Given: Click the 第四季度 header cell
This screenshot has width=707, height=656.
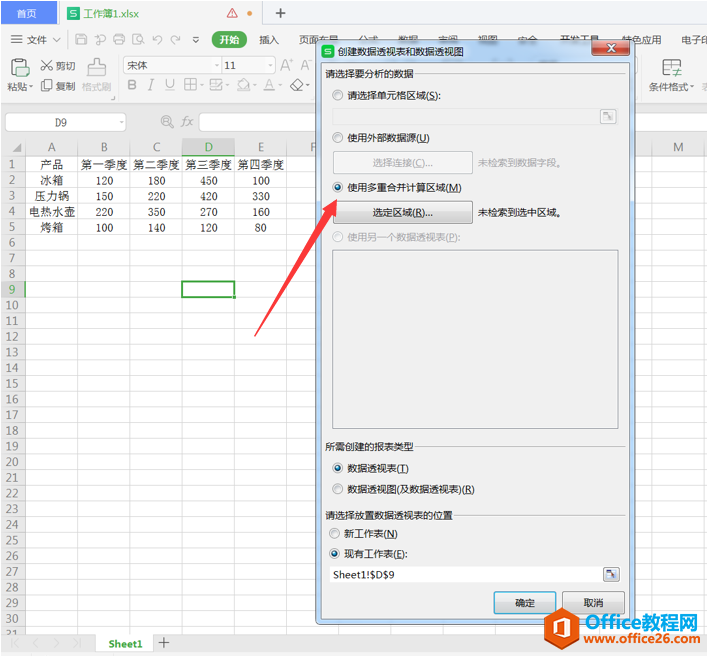Looking at the screenshot, I should click(x=261, y=165).
